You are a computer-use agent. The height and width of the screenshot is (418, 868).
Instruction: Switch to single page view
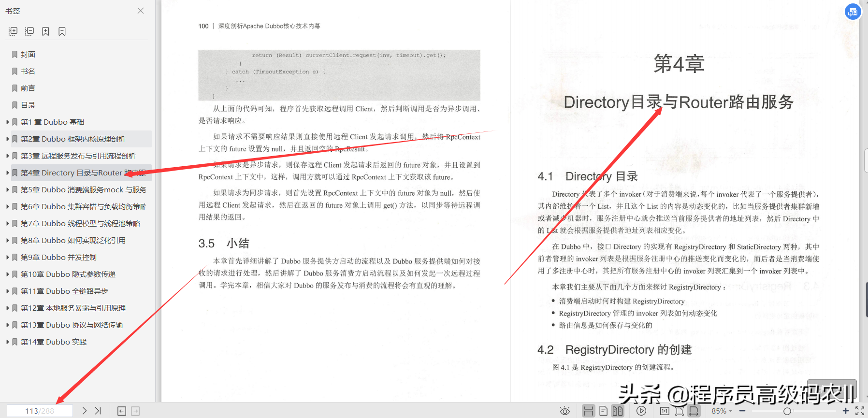[x=603, y=411]
